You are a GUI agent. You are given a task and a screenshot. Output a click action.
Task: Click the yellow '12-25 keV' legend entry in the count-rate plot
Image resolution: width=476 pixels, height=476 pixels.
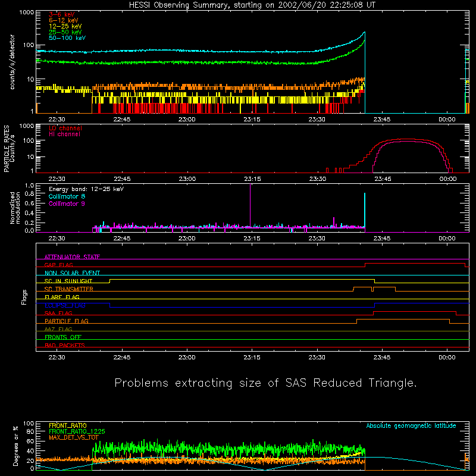tap(65, 26)
